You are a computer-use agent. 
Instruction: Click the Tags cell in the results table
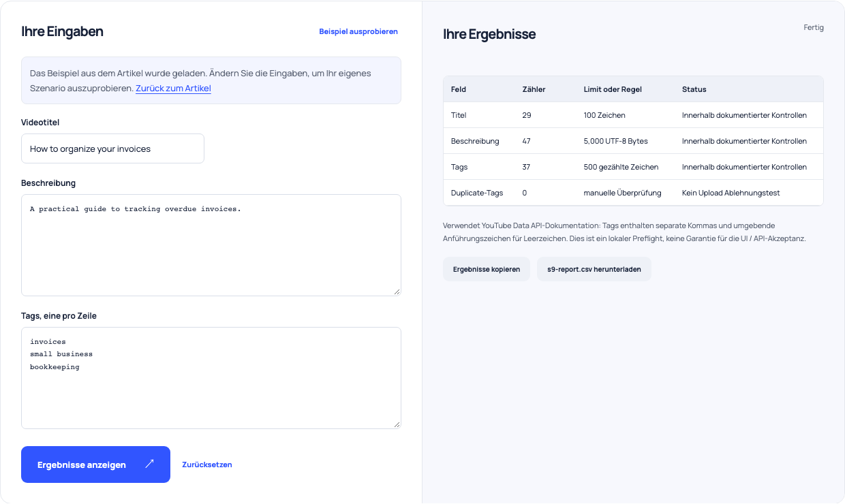[459, 167]
